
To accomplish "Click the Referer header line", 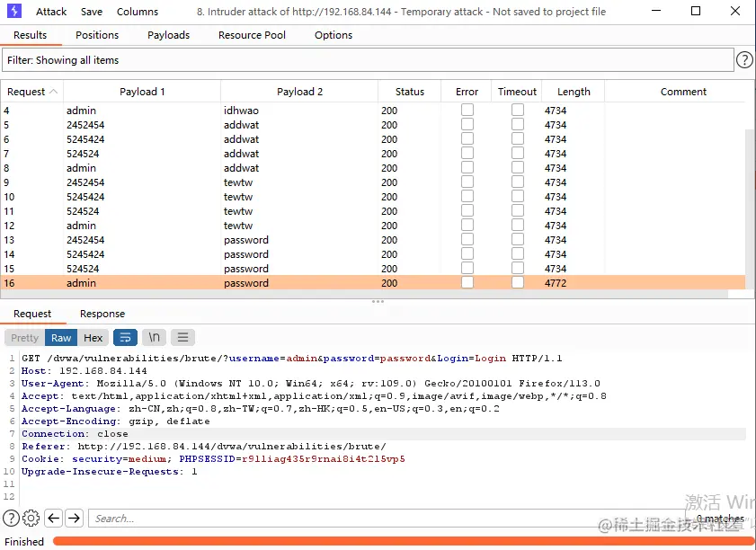I will pyautogui.click(x=203, y=447).
